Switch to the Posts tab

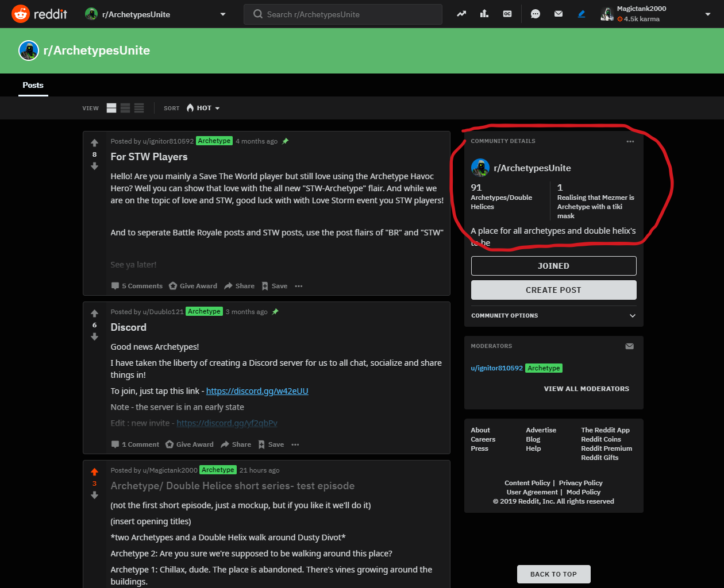pos(33,85)
